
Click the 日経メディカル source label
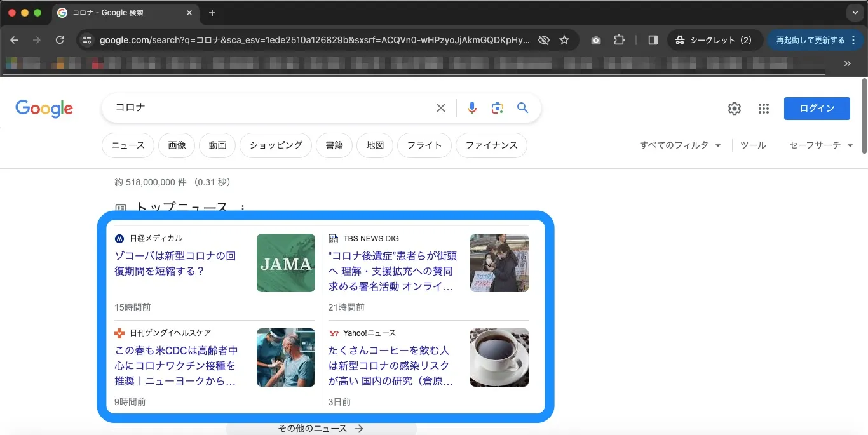point(156,239)
